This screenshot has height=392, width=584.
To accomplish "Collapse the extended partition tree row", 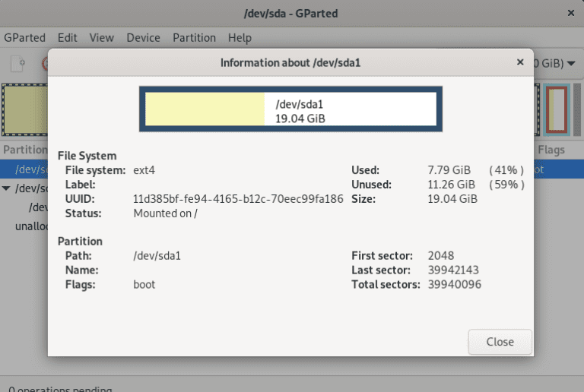I will click(7, 188).
